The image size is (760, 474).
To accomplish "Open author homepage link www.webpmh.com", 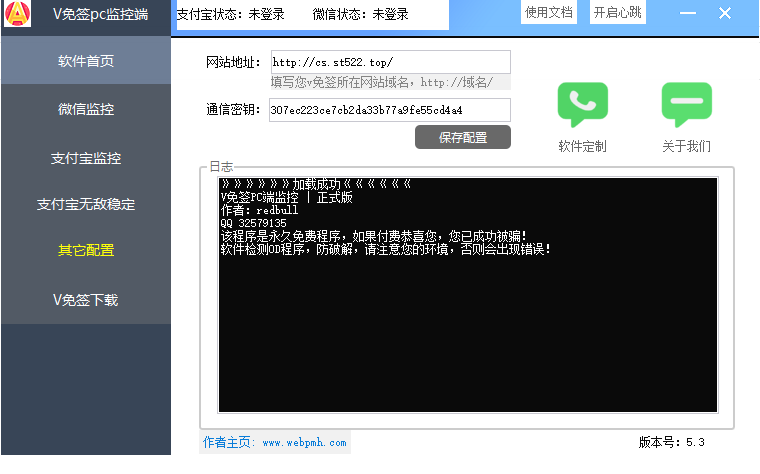I will pyautogui.click(x=304, y=442).
